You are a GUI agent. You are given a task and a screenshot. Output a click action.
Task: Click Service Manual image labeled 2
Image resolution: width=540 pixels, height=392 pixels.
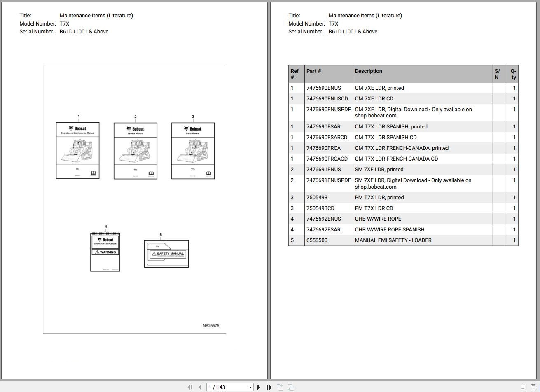tap(136, 151)
